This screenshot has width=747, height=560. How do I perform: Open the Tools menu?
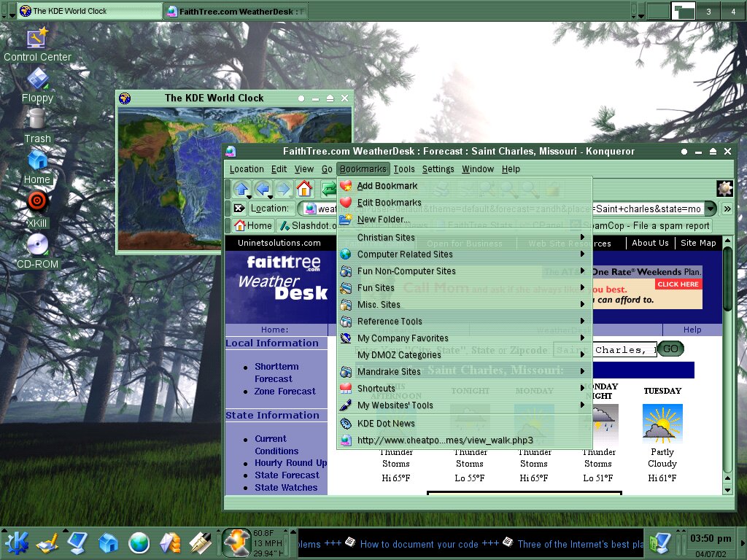(404, 169)
